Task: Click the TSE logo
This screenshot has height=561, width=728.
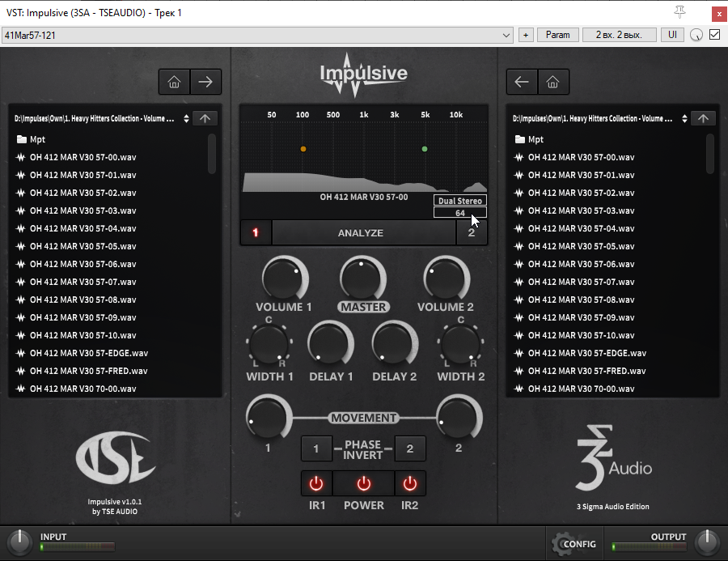Action: pyautogui.click(x=115, y=458)
